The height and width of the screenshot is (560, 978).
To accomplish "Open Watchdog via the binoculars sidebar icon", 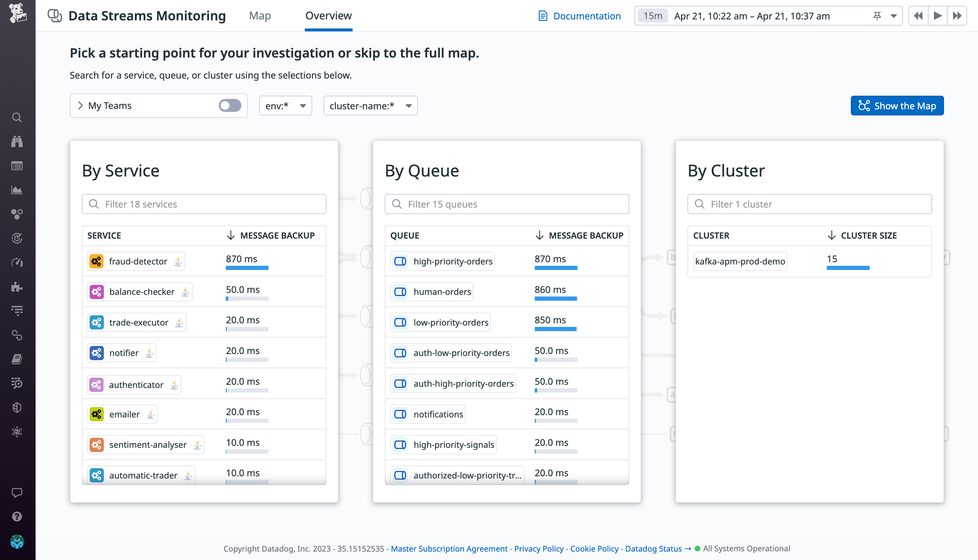I will pos(17,142).
